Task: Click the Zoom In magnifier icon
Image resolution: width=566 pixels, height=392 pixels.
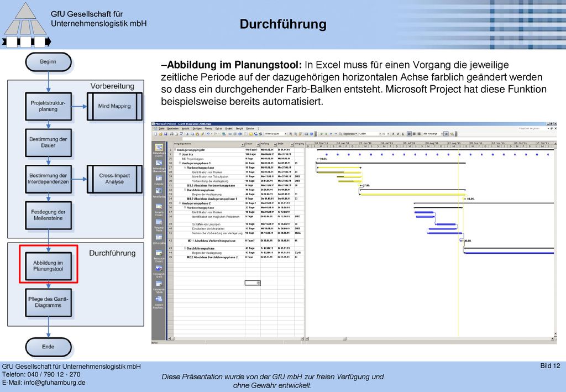Action: tap(291, 134)
